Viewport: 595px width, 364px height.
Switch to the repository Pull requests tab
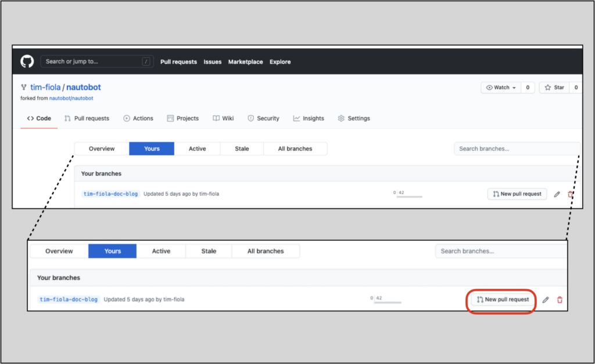pos(87,118)
